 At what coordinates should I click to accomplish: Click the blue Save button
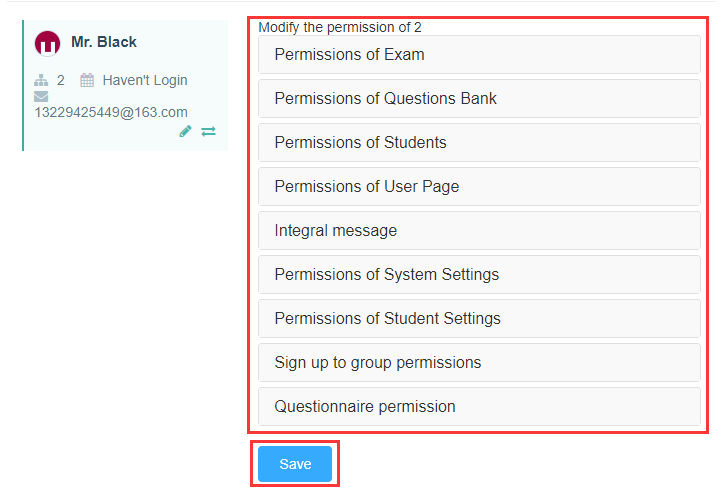point(295,464)
